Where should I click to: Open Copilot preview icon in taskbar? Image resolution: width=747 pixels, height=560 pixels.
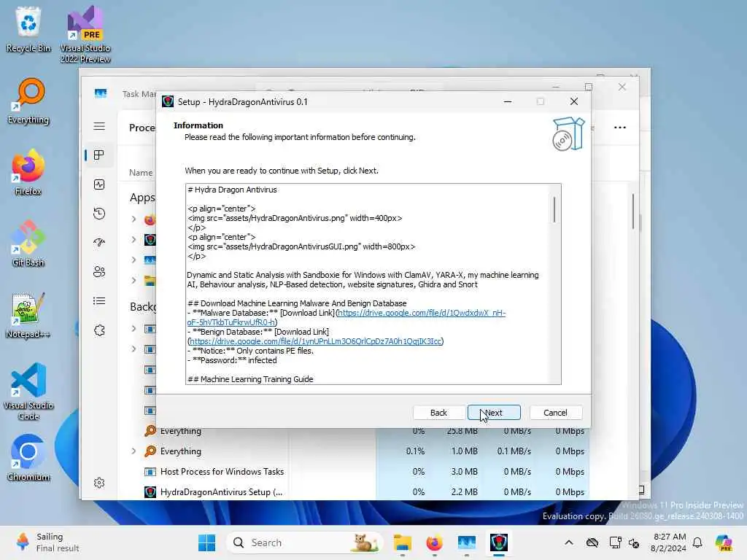pyautogui.click(x=724, y=542)
